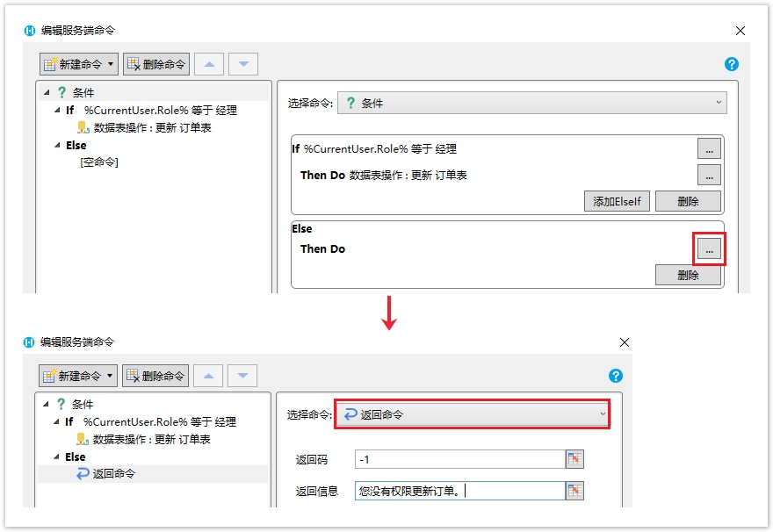Open the ellipsis editor for the If condition row

pos(709,148)
